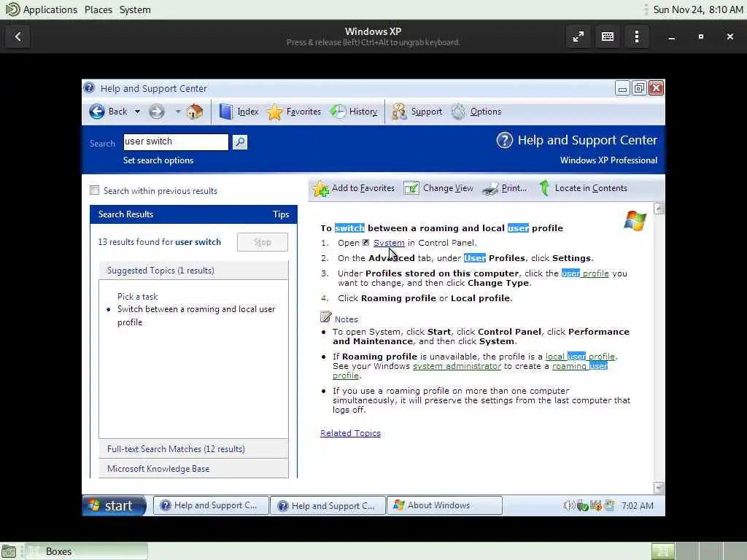Image resolution: width=747 pixels, height=560 pixels.
Task: Click scroll down arrow of help content
Action: 659,487
